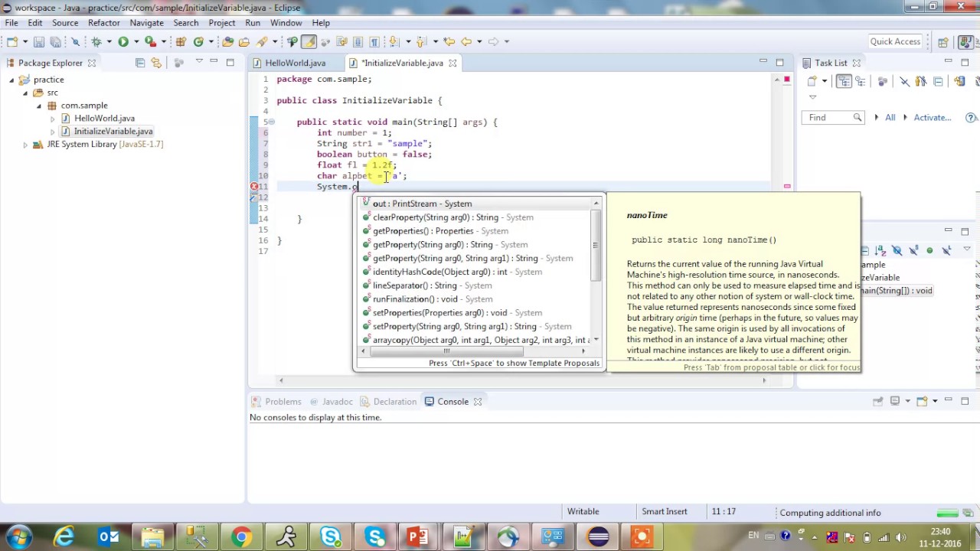Click Synchronize Changed icon in Task List

pyautogui.click(x=960, y=81)
